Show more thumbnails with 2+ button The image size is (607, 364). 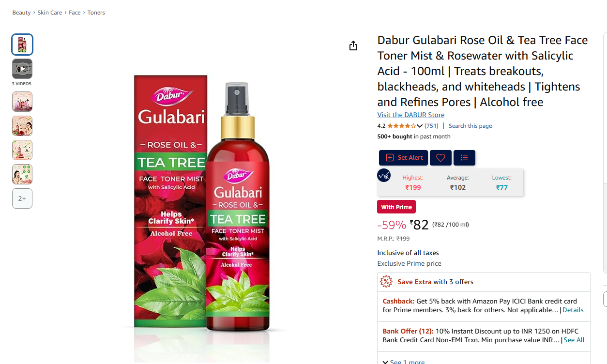pos(22,198)
